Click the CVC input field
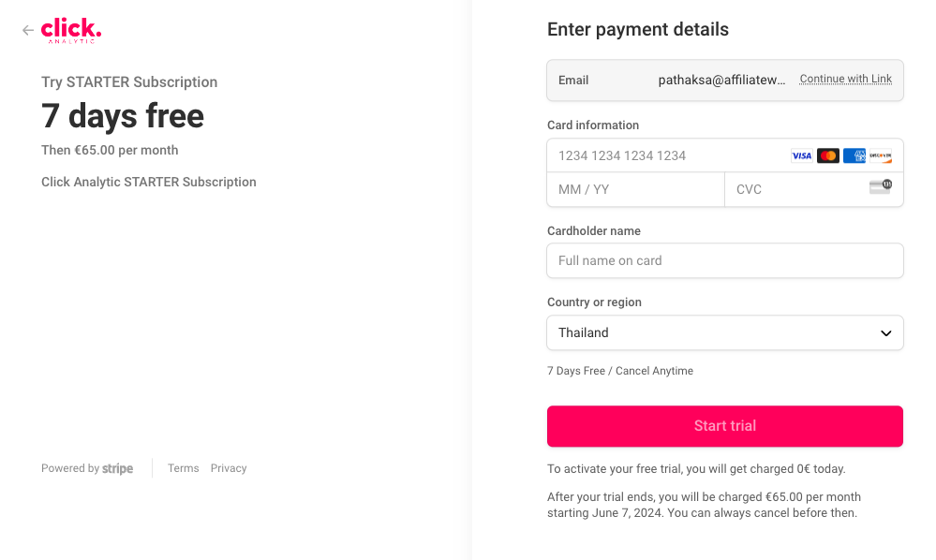936x560 pixels. (x=796, y=189)
